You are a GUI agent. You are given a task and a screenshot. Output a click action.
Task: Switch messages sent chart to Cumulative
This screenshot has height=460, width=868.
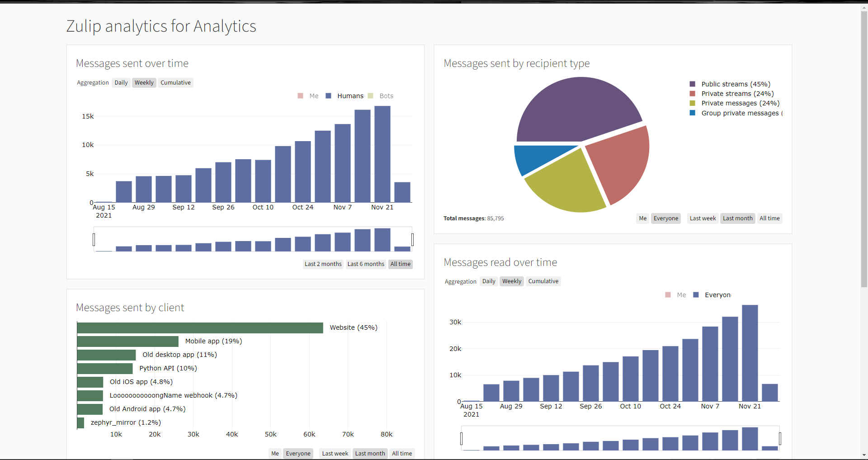click(175, 83)
